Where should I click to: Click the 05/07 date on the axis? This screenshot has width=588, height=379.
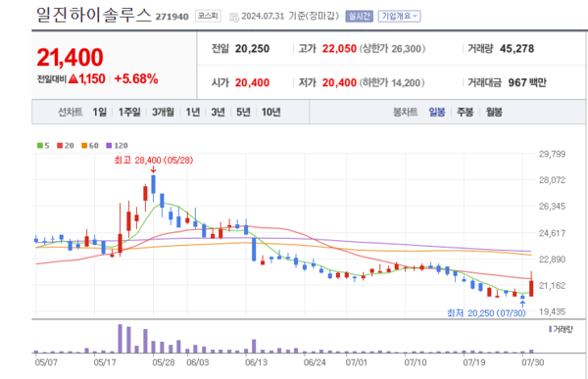[x=46, y=362]
